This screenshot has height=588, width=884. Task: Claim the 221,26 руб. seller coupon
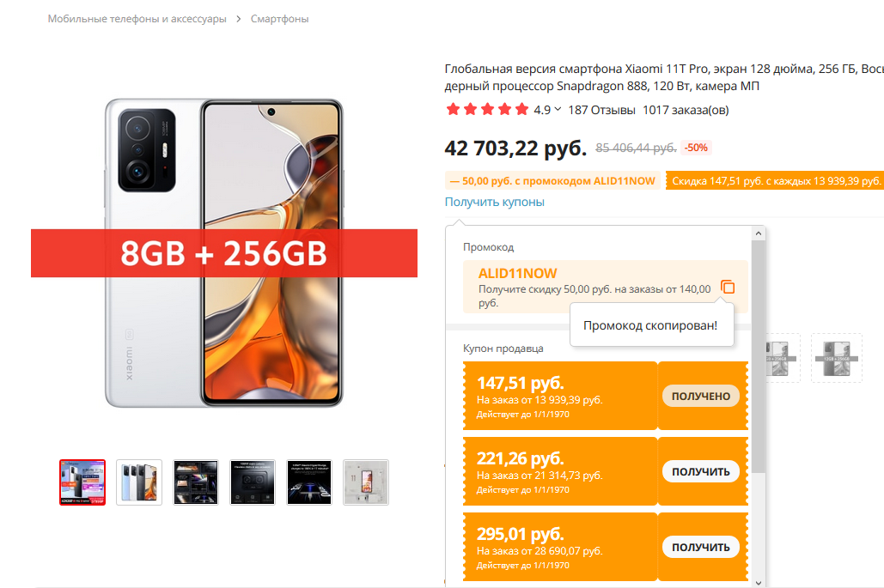(700, 471)
